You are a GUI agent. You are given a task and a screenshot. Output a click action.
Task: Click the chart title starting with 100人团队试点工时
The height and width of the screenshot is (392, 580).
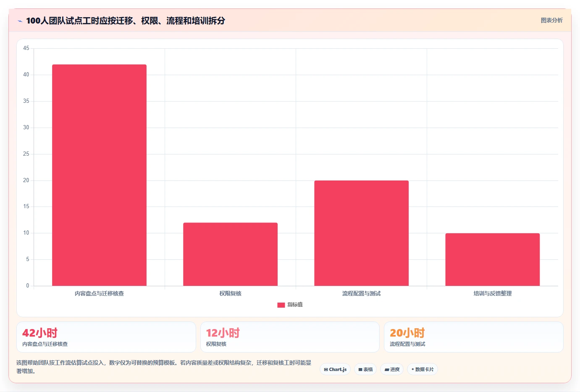(x=126, y=21)
